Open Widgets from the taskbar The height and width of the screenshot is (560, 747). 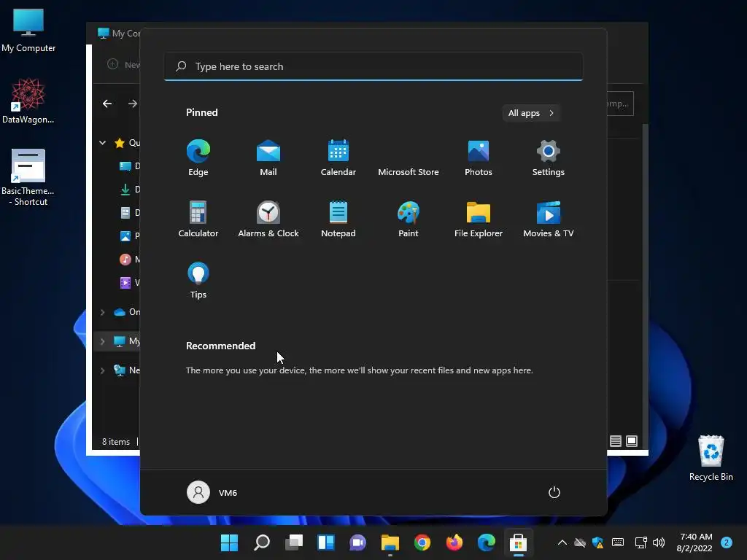(326, 542)
